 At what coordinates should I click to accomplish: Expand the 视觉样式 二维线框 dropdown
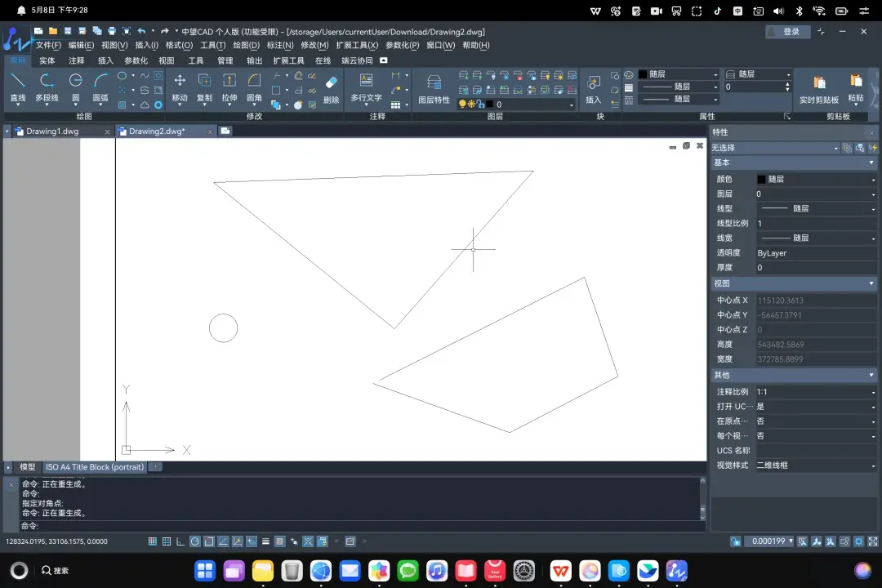[816, 465]
